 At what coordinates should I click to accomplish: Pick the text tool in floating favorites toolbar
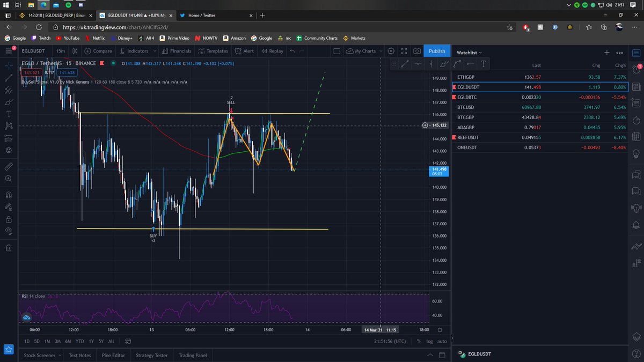[x=484, y=64]
